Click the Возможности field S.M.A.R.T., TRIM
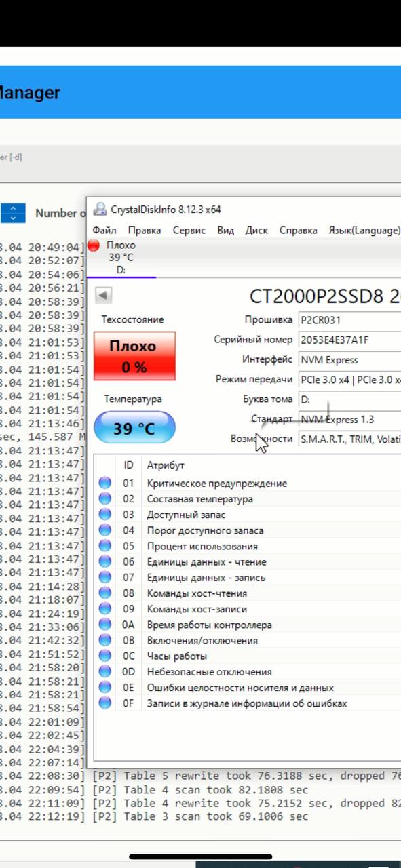 point(349,439)
